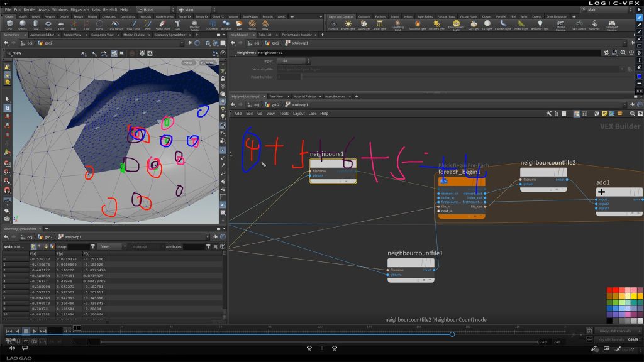Click the add1 node plus icon
644x362 pixels.
(x=602, y=192)
